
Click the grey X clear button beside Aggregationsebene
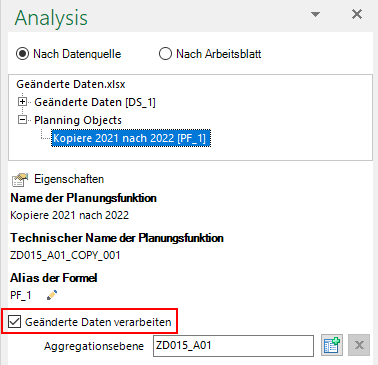click(359, 345)
